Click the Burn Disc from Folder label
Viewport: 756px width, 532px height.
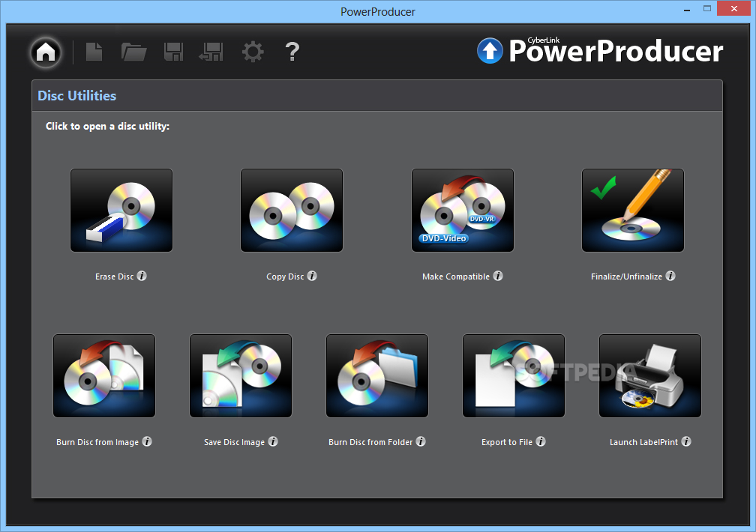point(370,442)
